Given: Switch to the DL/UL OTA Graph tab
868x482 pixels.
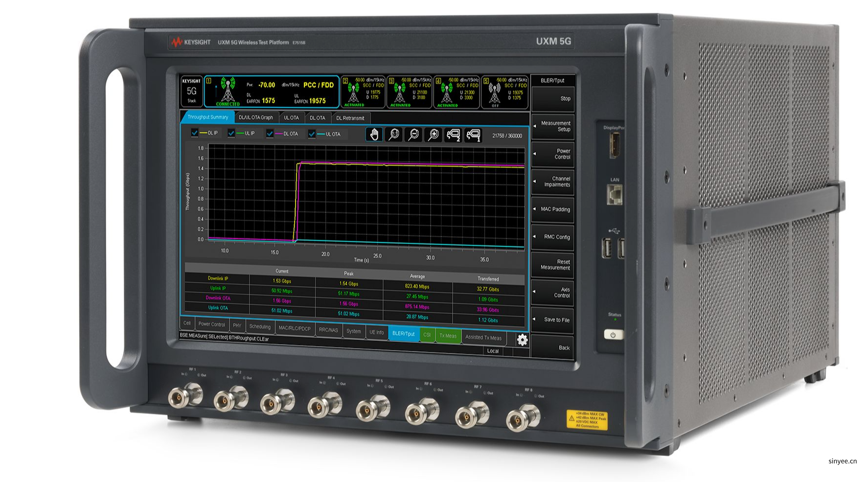Looking at the screenshot, I should pos(256,117).
